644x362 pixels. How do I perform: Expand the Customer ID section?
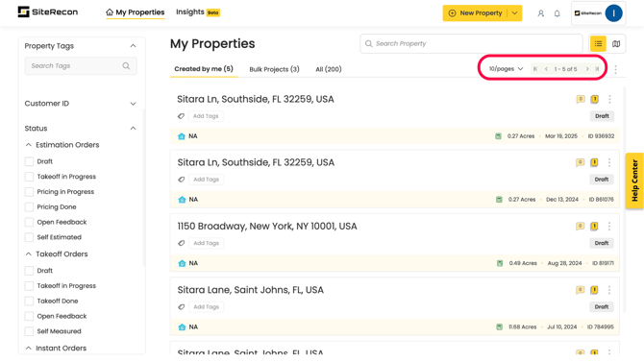(x=133, y=104)
